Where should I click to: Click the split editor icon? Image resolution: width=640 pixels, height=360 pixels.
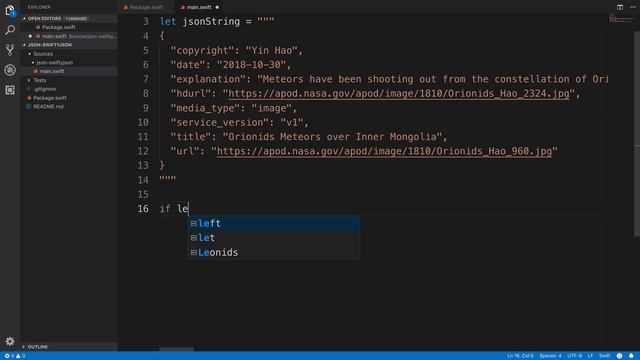tap(620, 7)
